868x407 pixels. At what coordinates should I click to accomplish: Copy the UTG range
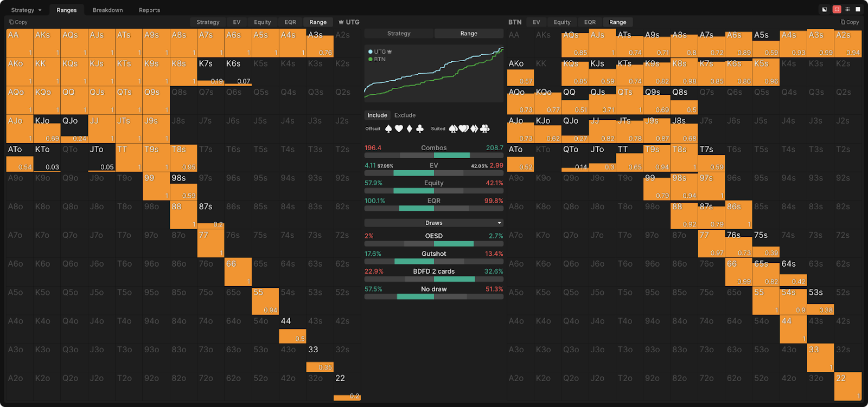tap(18, 22)
